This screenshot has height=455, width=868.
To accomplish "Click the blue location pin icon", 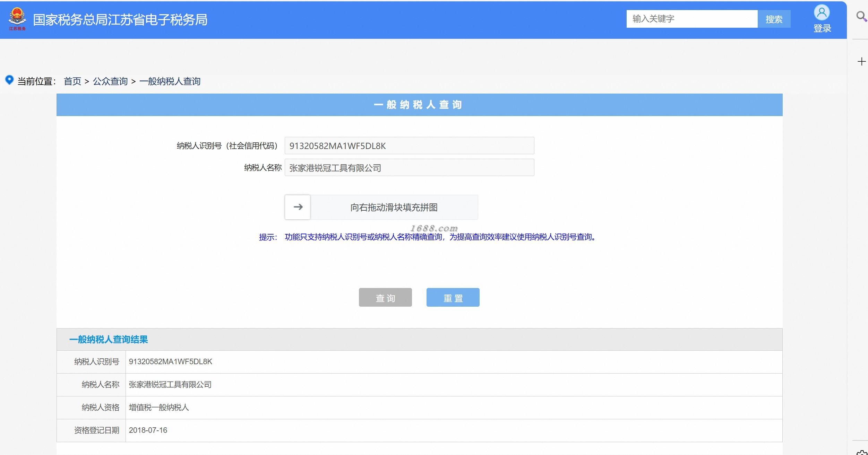I will (x=9, y=80).
